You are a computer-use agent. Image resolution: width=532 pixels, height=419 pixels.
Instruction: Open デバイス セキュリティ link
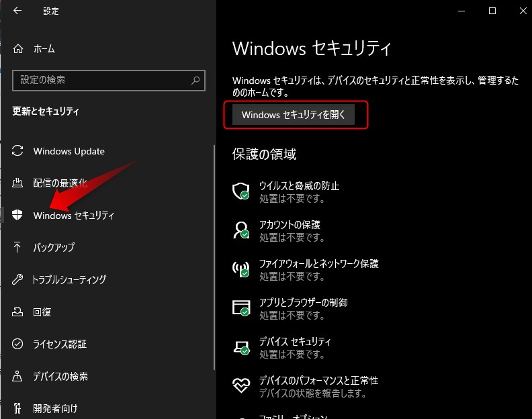(295, 341)
